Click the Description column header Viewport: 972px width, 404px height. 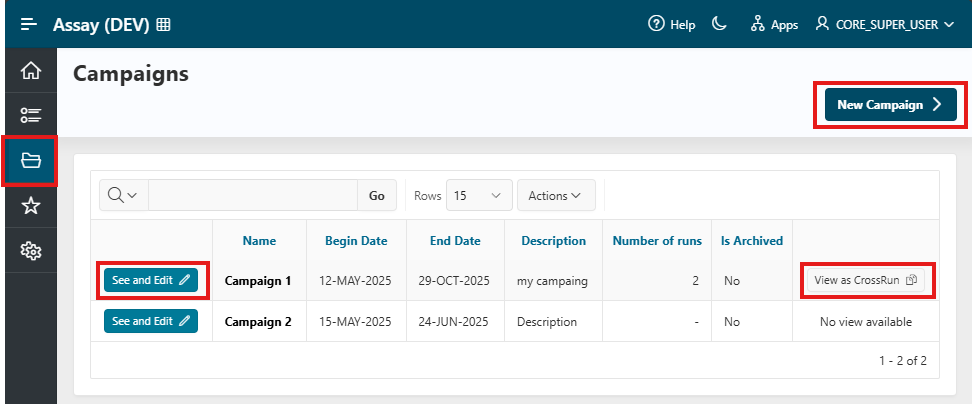point(554,240)
